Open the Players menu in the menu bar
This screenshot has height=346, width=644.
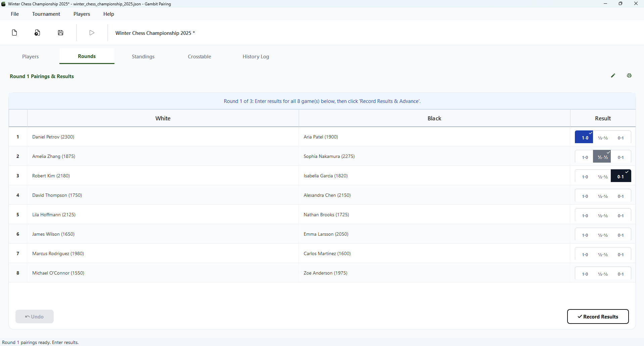[82, 14]
